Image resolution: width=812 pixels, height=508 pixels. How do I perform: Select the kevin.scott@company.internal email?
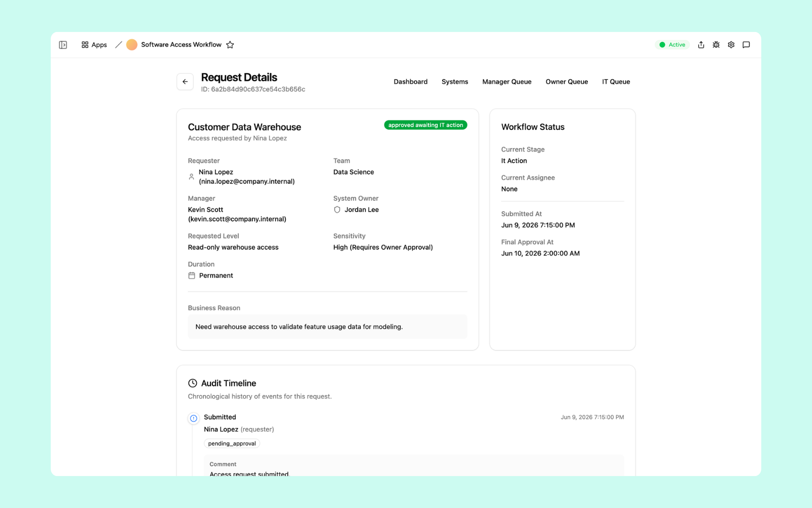pos(237,219)
